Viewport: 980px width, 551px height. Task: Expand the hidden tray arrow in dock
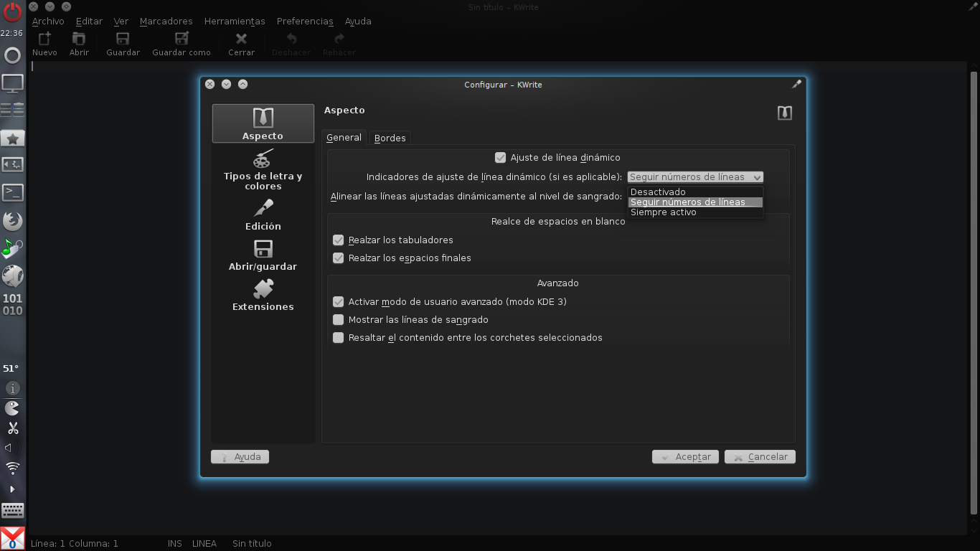12,489
